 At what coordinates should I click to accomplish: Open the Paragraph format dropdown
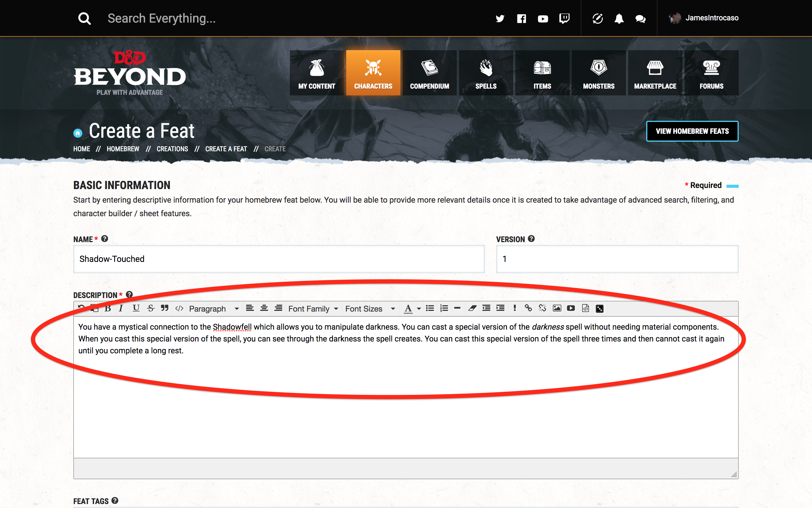click(x=214, y=308)
